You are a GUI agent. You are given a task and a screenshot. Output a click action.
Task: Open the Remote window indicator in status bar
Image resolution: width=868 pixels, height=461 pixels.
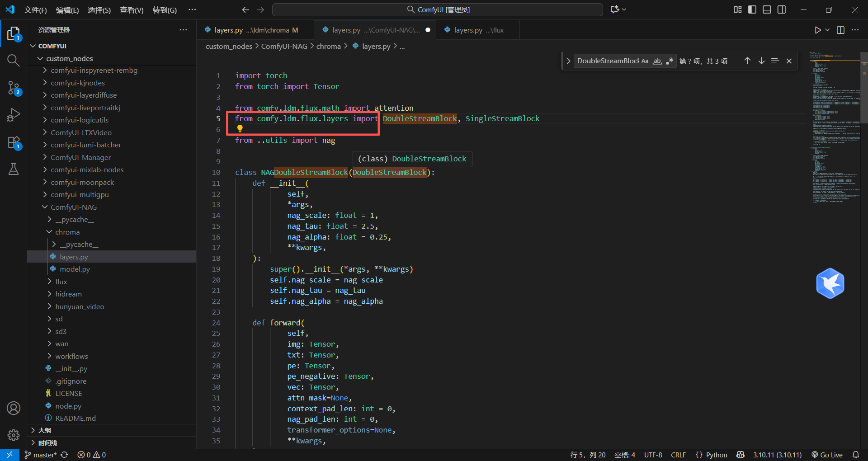pyautogui.click(x=9, y=455)
